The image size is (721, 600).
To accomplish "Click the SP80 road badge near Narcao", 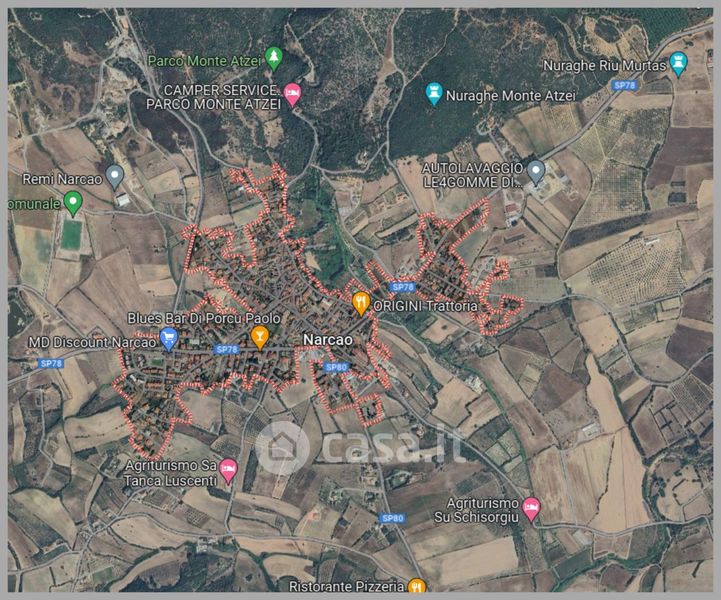I will click(x=337, y=367).
